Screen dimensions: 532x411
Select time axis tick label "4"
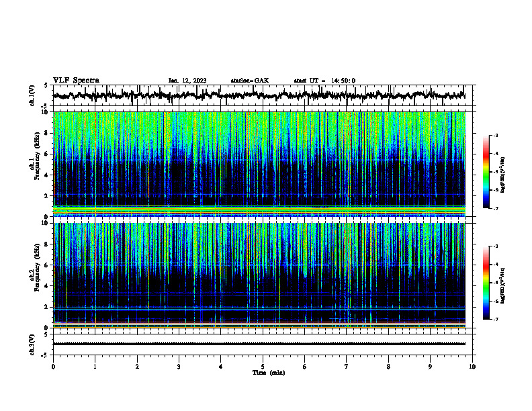[x=221, y=367]
